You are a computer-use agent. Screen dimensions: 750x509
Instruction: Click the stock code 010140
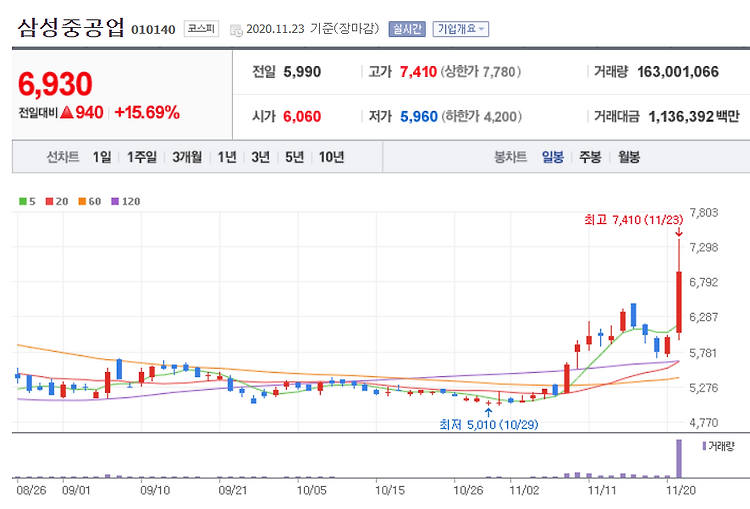click(153, 30)
